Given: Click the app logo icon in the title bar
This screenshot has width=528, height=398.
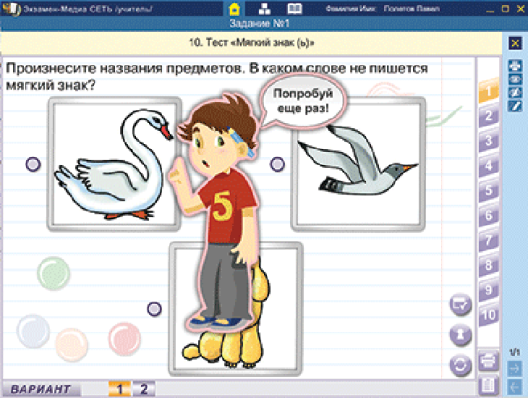Looking at the screenshot, I should click(11, 9).
